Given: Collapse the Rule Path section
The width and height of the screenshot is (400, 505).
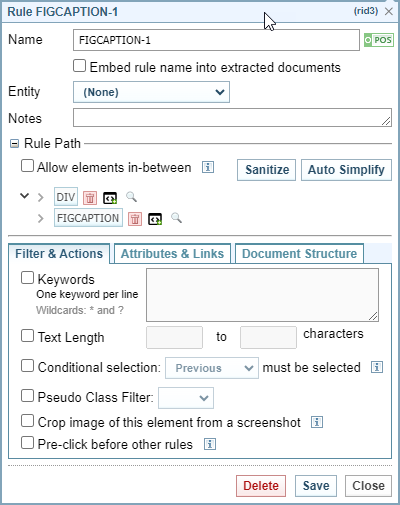Looking at the screenshot, I should [x=14, y=144].
